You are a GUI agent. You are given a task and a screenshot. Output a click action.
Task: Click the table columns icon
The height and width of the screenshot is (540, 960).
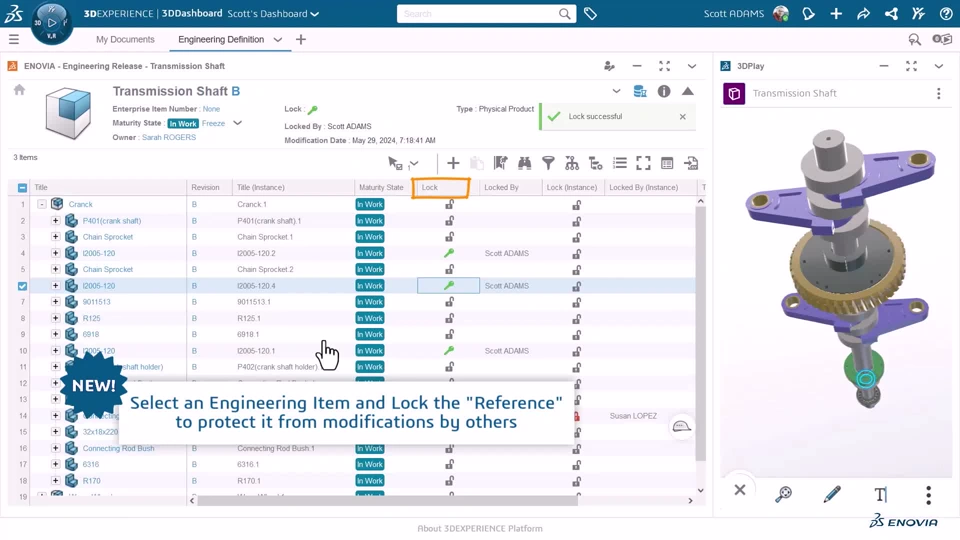point(667,163)
